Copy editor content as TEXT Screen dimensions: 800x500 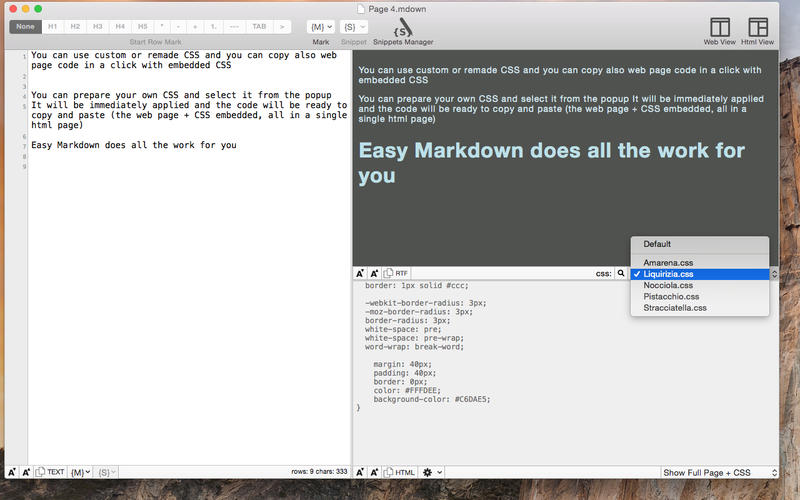tap(50, 472)
